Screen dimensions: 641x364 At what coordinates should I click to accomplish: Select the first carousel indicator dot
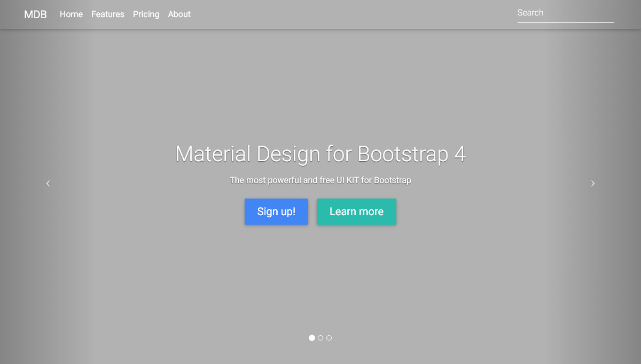pos(312,338)
